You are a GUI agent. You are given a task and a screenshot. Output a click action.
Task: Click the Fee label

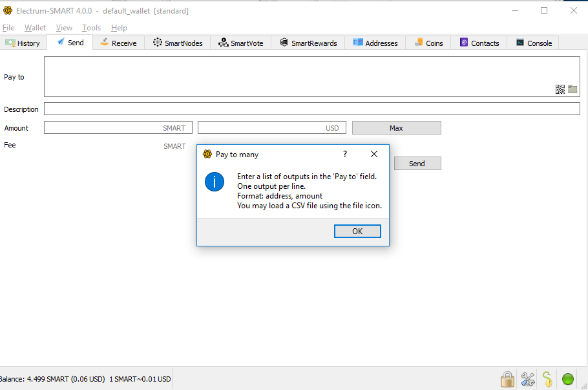[10, 145]
